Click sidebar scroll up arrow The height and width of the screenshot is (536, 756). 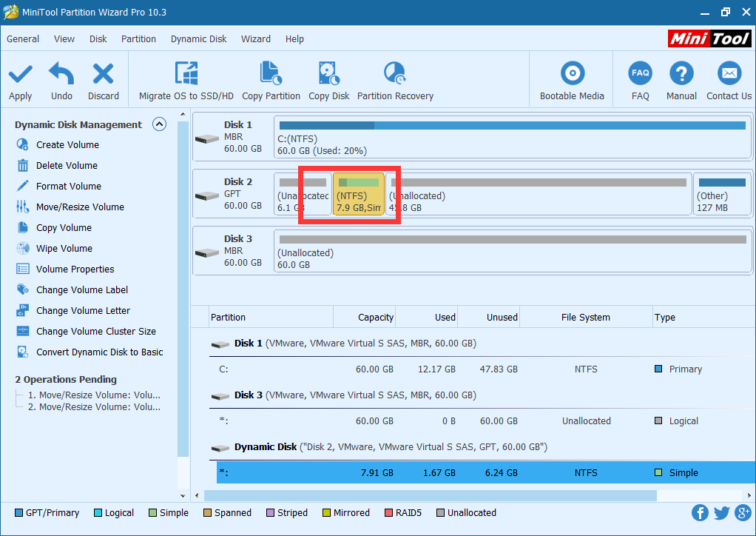tap(183, 114)
